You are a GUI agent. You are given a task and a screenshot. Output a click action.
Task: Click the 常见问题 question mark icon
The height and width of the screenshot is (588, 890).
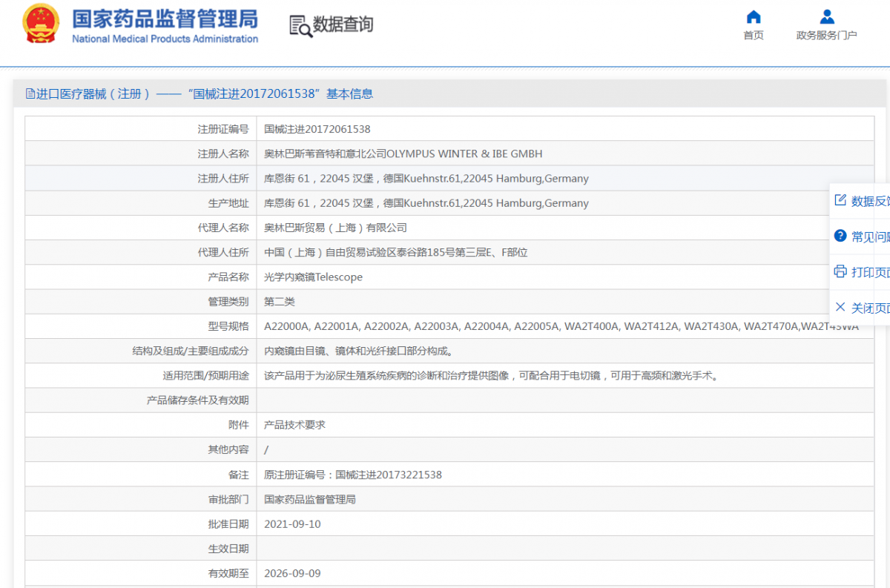click(x=840, y=236)
